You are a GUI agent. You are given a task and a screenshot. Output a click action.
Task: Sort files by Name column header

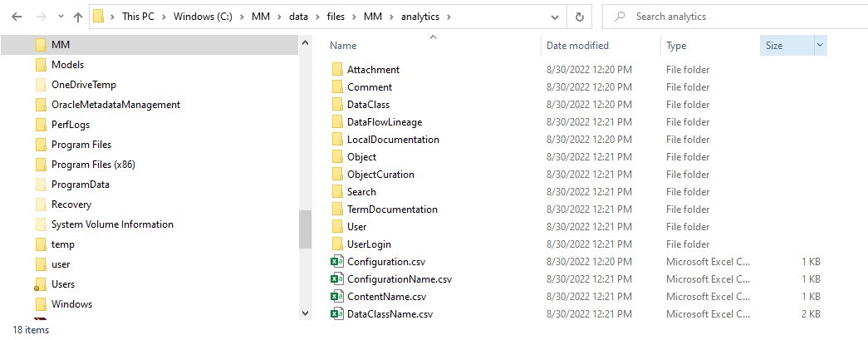[x=344, y=46]
